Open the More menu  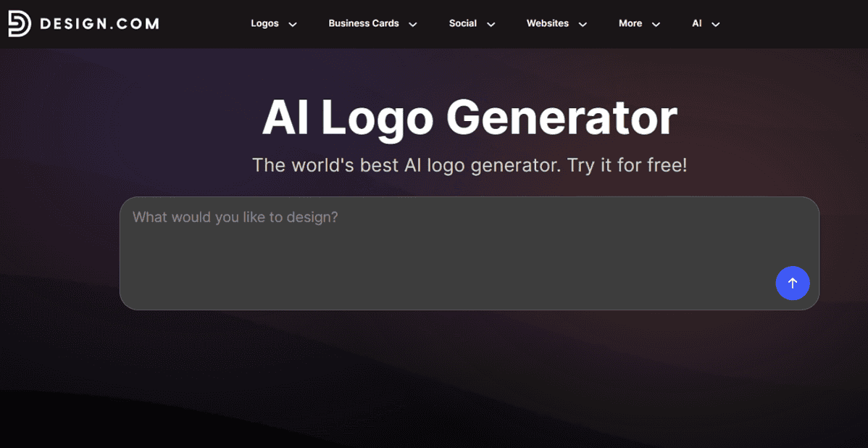630,24
